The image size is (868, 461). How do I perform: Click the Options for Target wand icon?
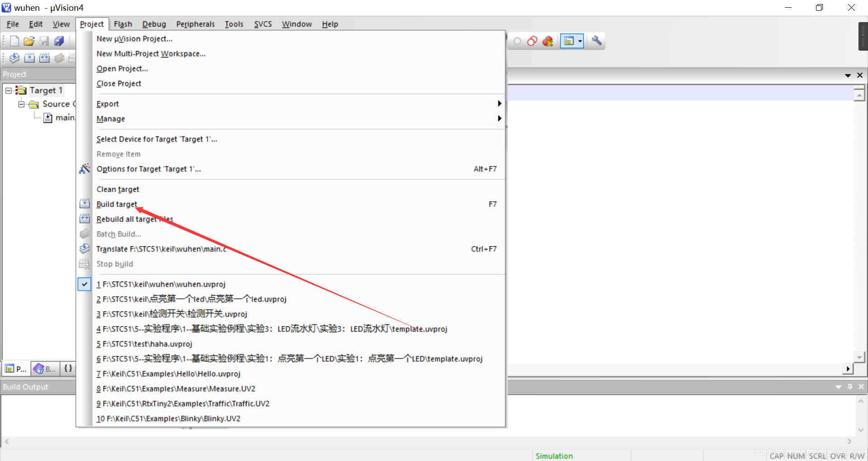85,169
